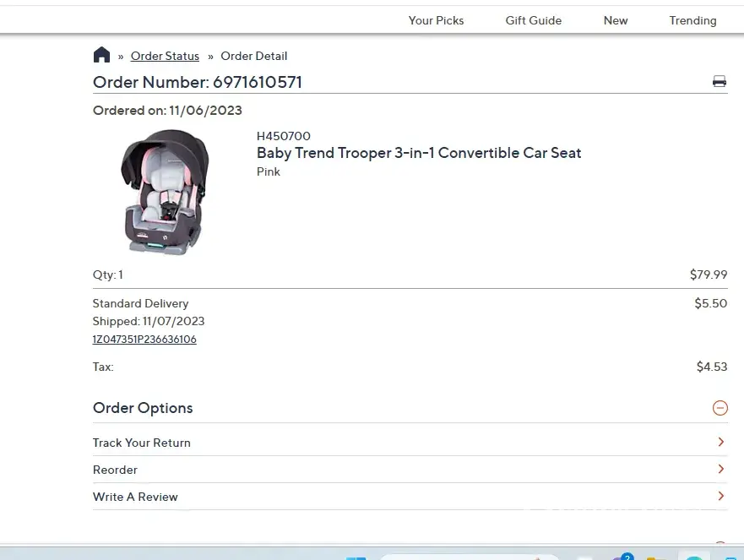Go to the Trending navigation item
This screenshot has width=744, height=560.
tap(692, 20)
